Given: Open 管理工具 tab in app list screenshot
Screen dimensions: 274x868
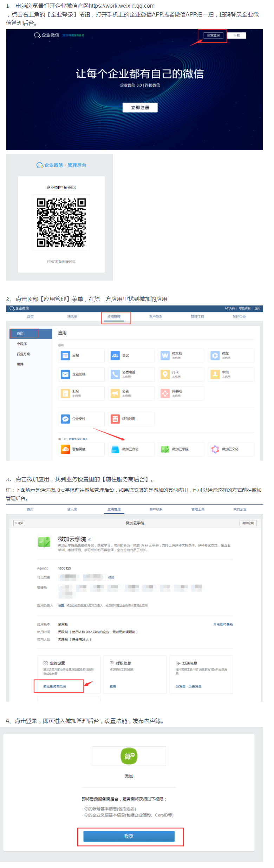Looking at the screenshot, I should (197, 317).
